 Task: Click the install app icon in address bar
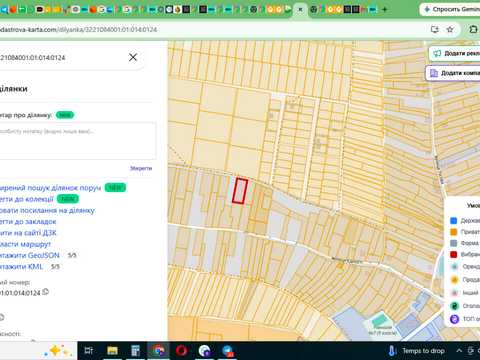434,30
